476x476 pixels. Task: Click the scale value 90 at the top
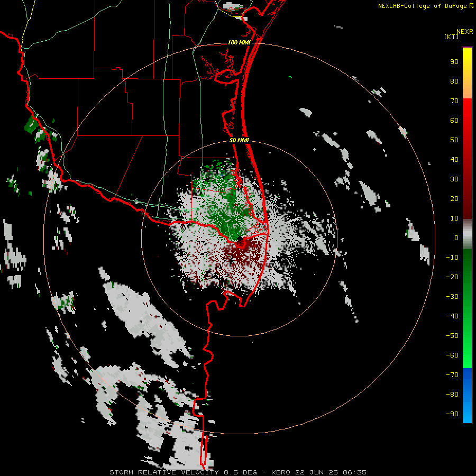(x=454, y=62)
